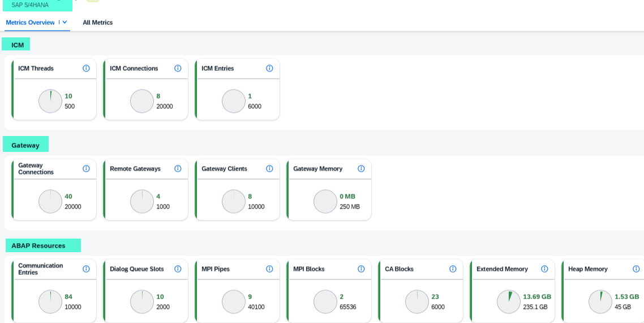Viewport: 644px width, 323px height.
Task: Click the Extended Memory pie chart
Action: pyautogui.click(x=509, y=301)
